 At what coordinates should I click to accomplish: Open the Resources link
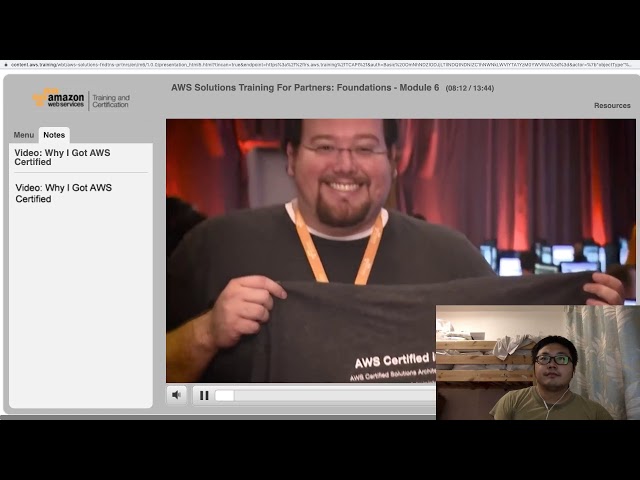click(612, 105)
